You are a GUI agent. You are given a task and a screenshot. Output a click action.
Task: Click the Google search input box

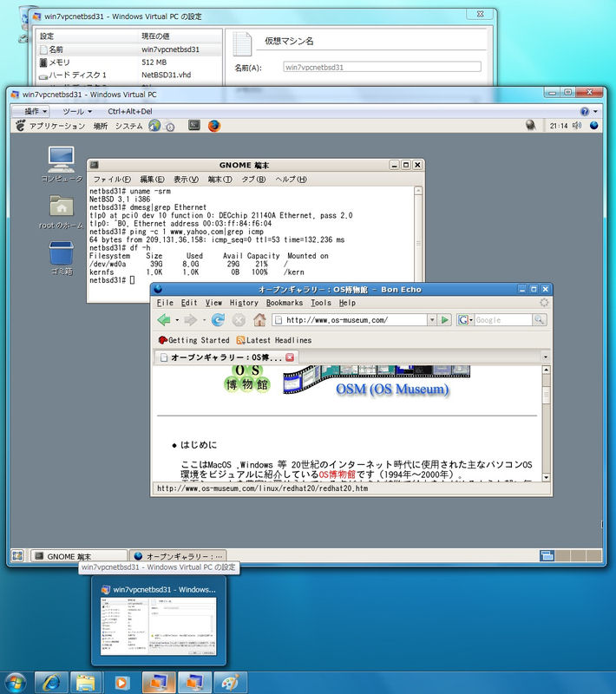pyautogui.click(x=503, y=319)
